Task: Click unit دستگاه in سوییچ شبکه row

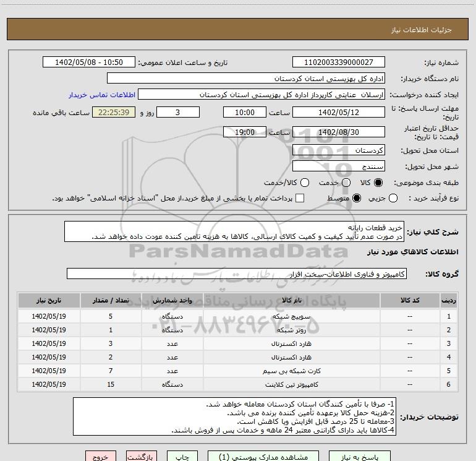Action: pos(172,316)
